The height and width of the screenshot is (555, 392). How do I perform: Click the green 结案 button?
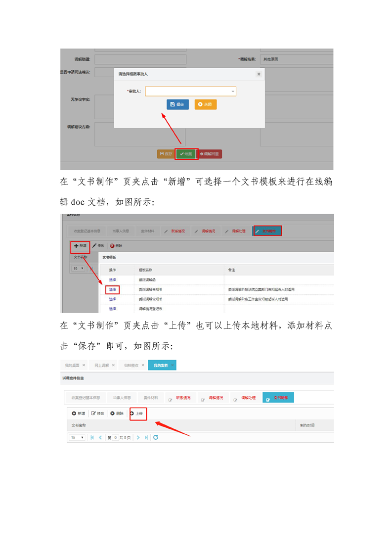click(x=186, y=154)
